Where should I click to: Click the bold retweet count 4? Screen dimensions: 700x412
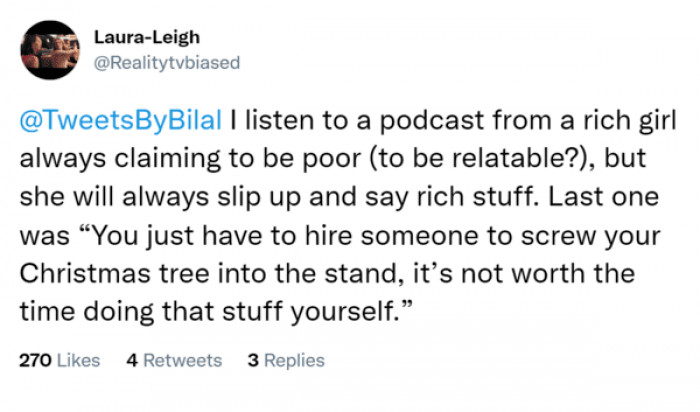click(133, 361)
